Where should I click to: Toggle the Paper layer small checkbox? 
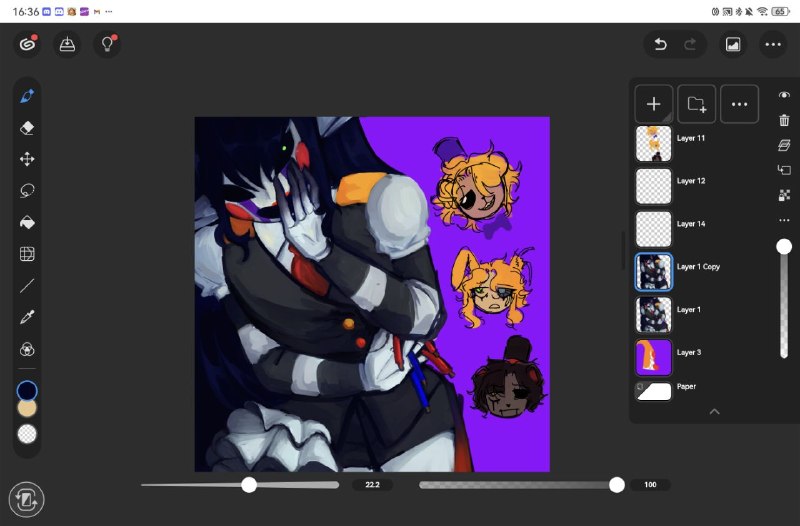tap(640, 387)
